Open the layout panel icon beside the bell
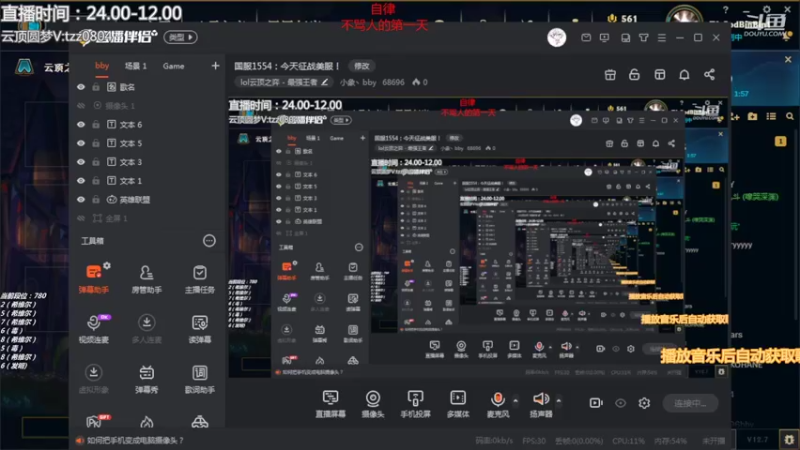 660,74
